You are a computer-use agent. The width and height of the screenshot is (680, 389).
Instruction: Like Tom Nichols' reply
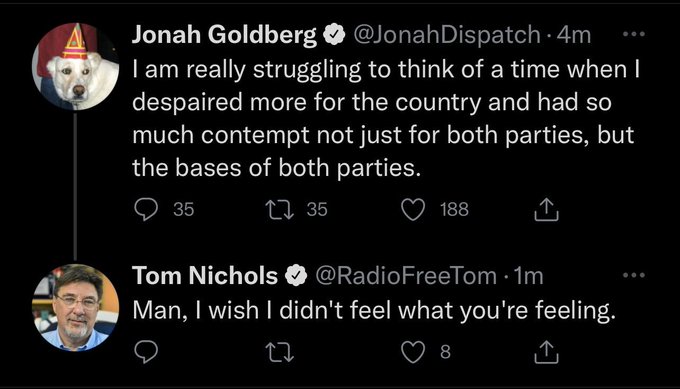pos(412,352)
